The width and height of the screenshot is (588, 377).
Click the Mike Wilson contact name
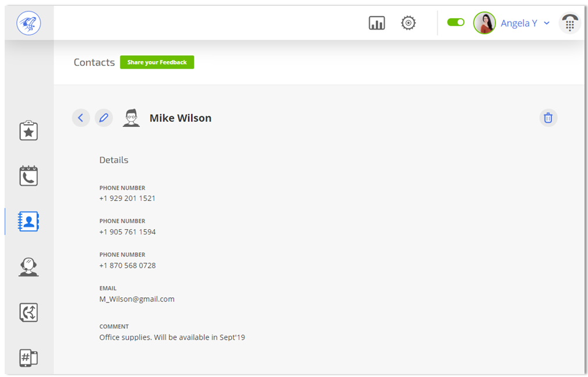[180, 118]
